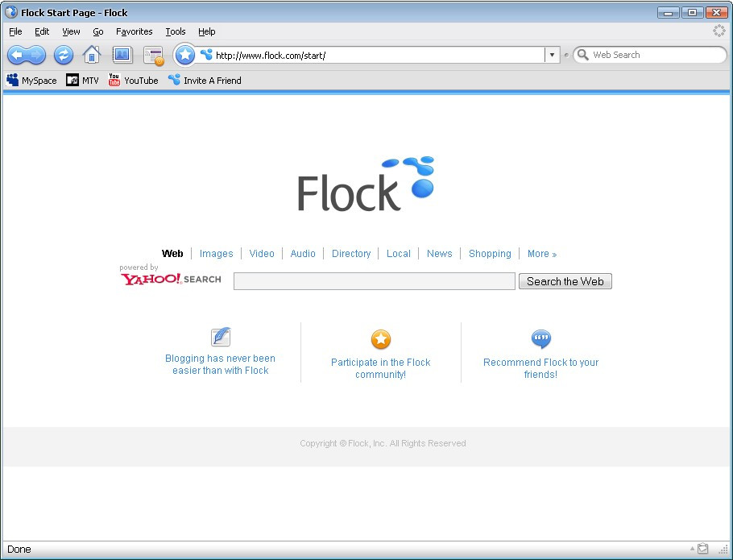The image size is (733, 560).
Task: Open 'Participate in the Flock community!' link
Action: pyautogui.click(x=380, y=368)
